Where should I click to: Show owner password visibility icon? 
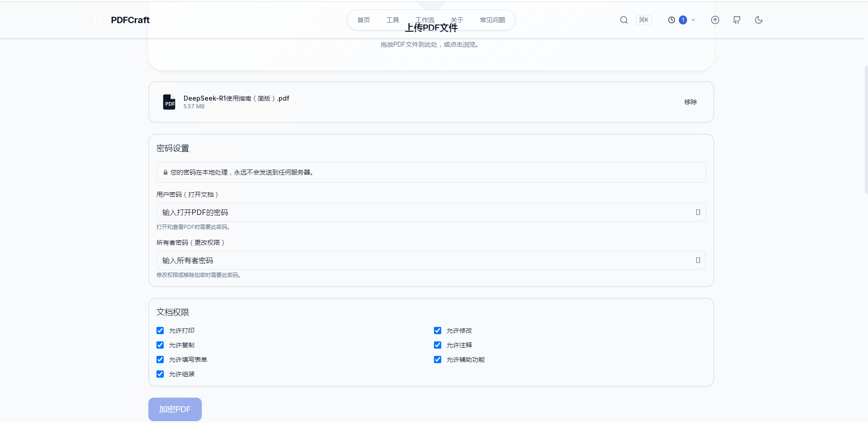pyautogui.click(x=698, y=260)
